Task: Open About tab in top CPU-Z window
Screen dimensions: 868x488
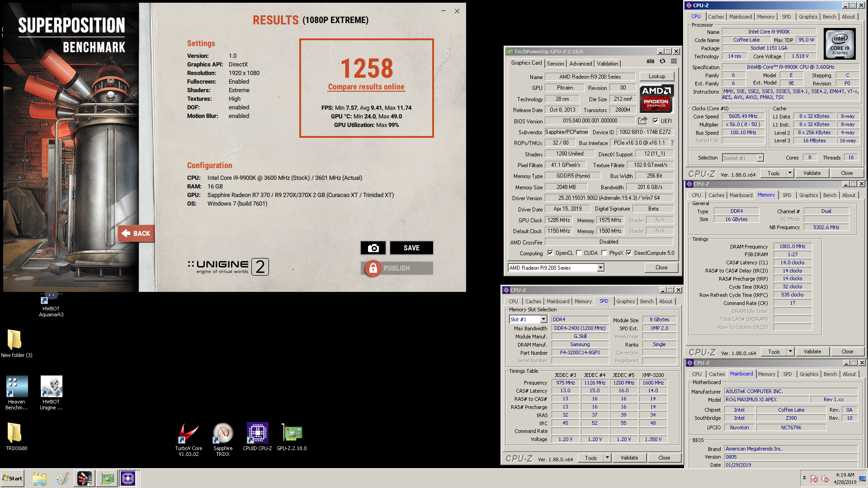Action: 848,17
